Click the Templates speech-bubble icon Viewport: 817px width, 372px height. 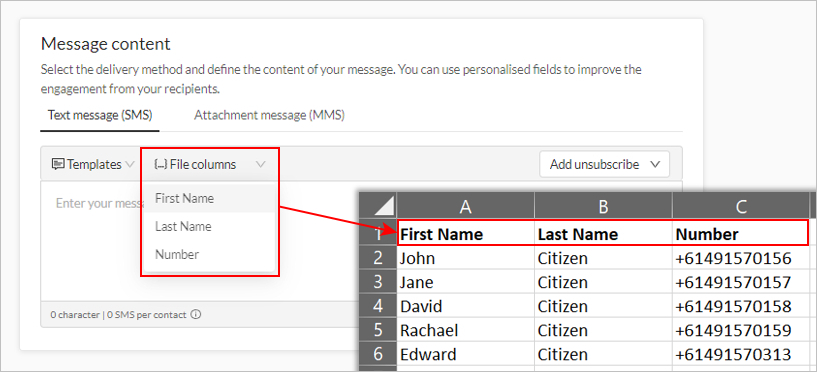click(x=58, y=165)
